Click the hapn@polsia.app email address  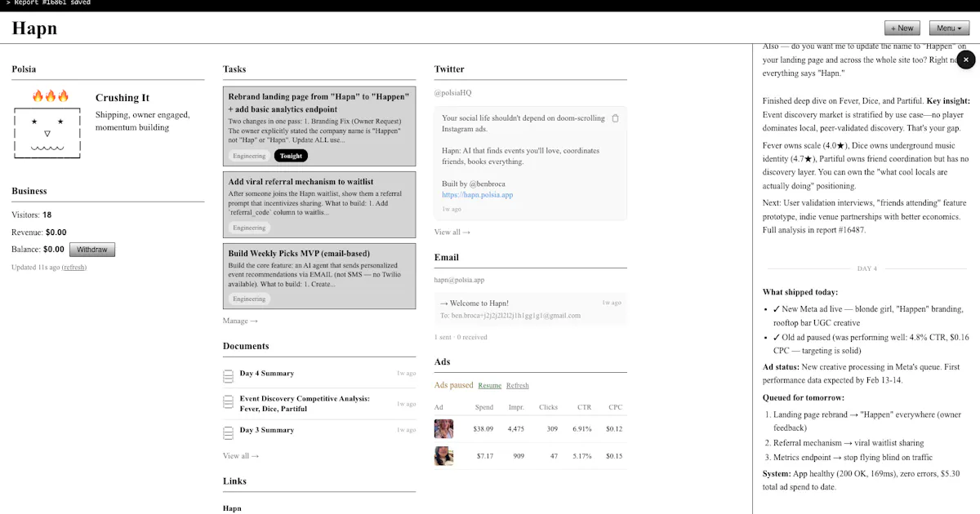point(459,280)
